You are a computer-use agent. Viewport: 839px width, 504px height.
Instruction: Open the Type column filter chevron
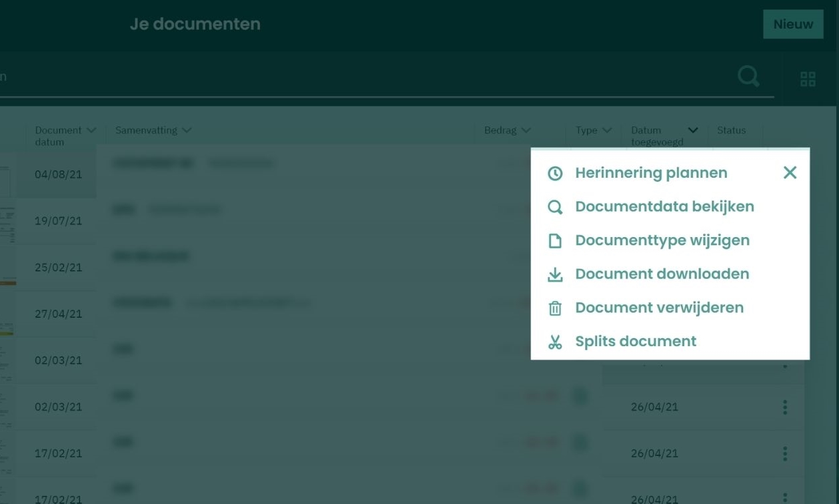point(606,130)
